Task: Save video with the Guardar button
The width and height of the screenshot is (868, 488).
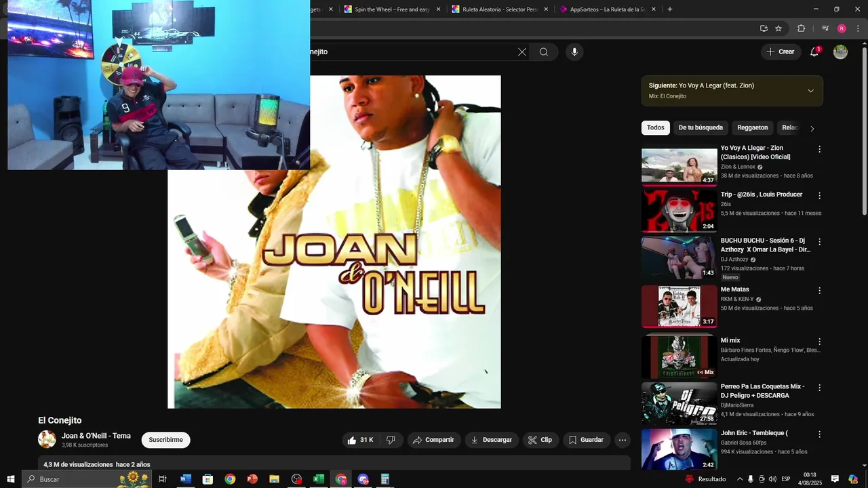Action: (587, 440)
